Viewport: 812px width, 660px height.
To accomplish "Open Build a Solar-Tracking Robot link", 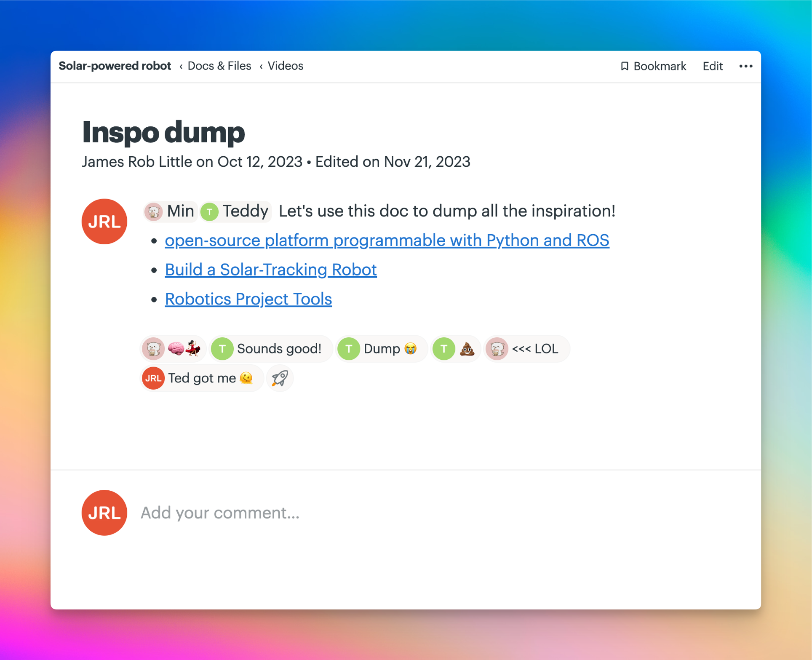I will tap(271, 270).
